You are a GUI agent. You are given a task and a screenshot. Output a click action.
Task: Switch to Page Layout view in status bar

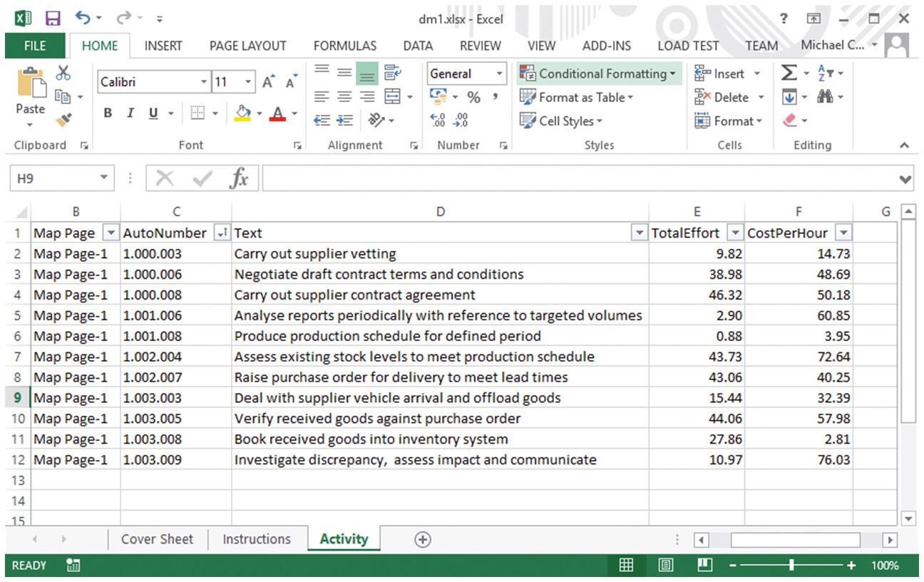[666, 566]
